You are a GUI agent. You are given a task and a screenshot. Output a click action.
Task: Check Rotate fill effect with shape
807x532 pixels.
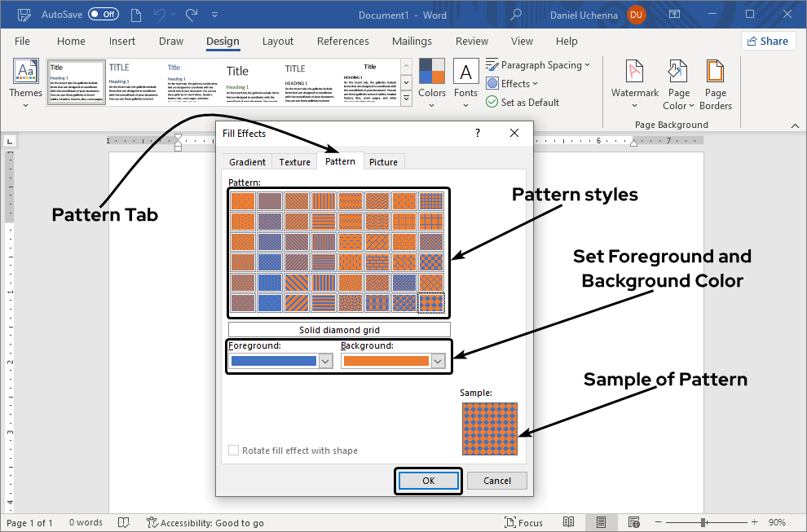(x=234, y=451)
